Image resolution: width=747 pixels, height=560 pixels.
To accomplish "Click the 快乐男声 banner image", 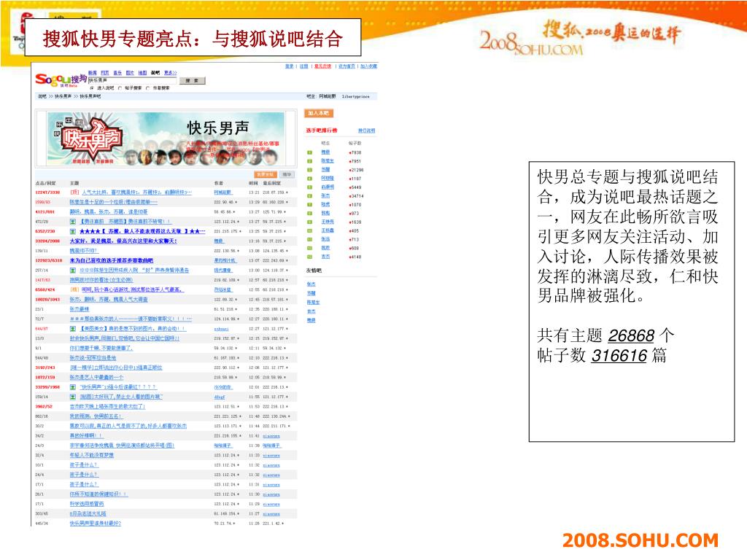I will [166, 138].
